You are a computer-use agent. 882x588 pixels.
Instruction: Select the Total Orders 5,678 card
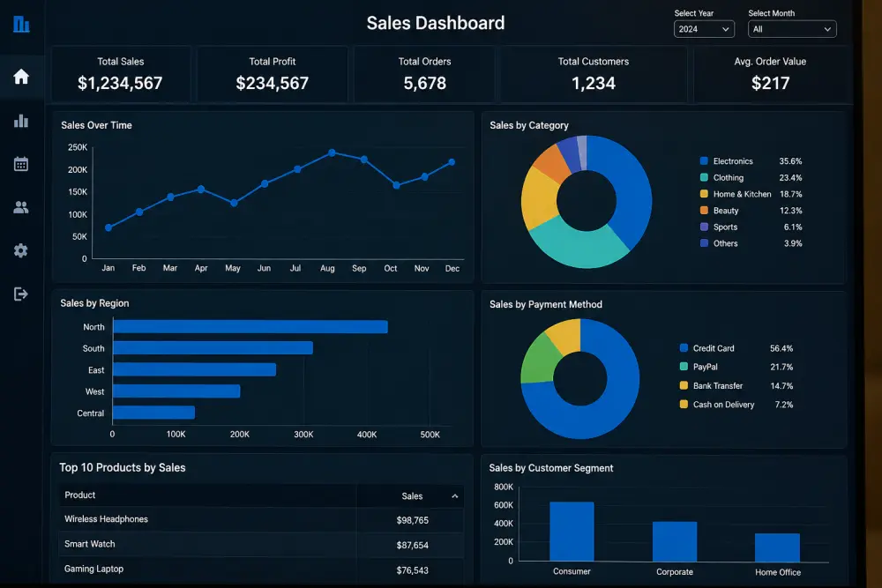[x=425, y=74]
